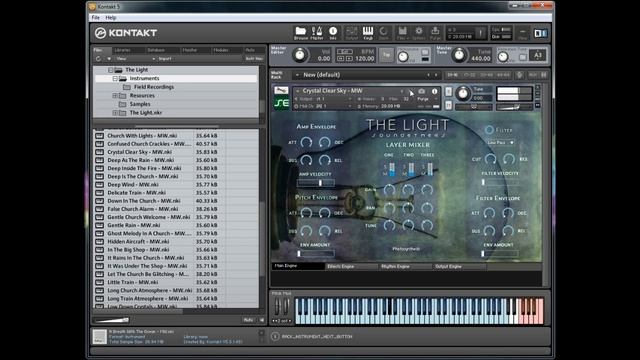Minimize view using the View icon

[522, 33]
